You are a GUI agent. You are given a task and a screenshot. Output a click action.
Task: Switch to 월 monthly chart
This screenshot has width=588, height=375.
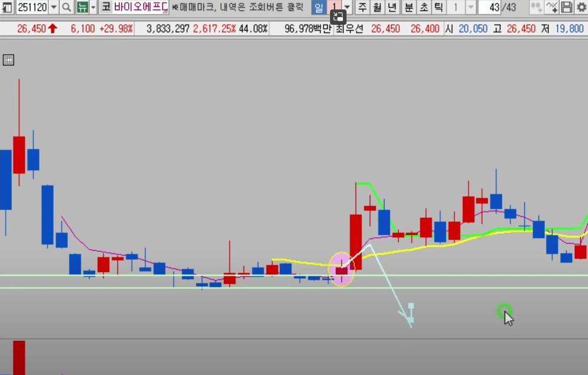377,7
